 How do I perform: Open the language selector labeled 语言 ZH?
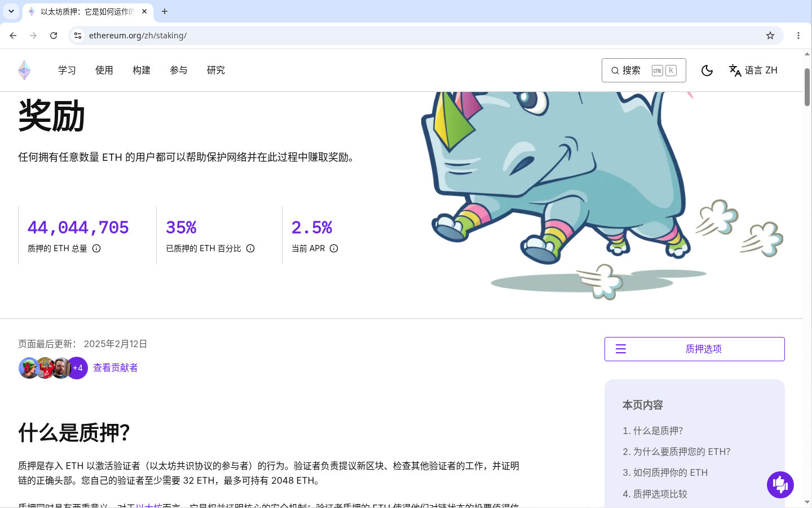click(x=753, y=71)
